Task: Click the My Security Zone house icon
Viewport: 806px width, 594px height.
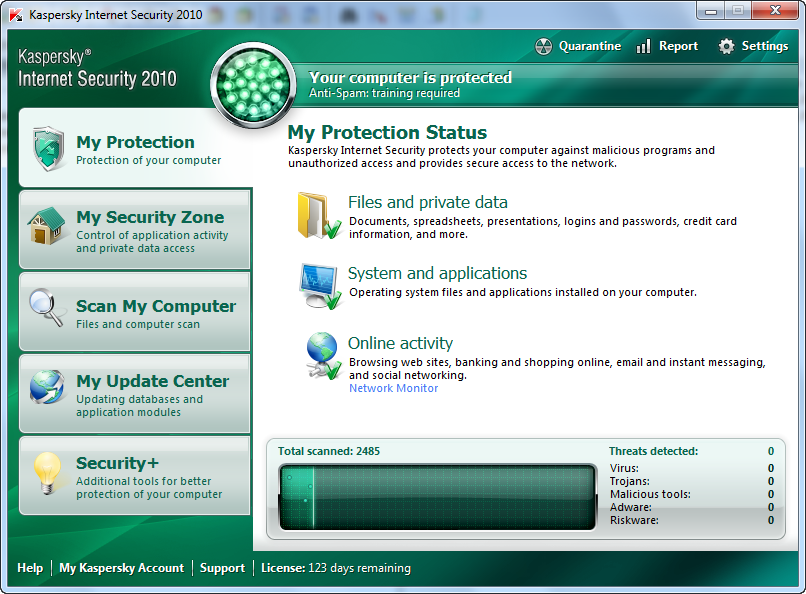Action: pos(46,226)
